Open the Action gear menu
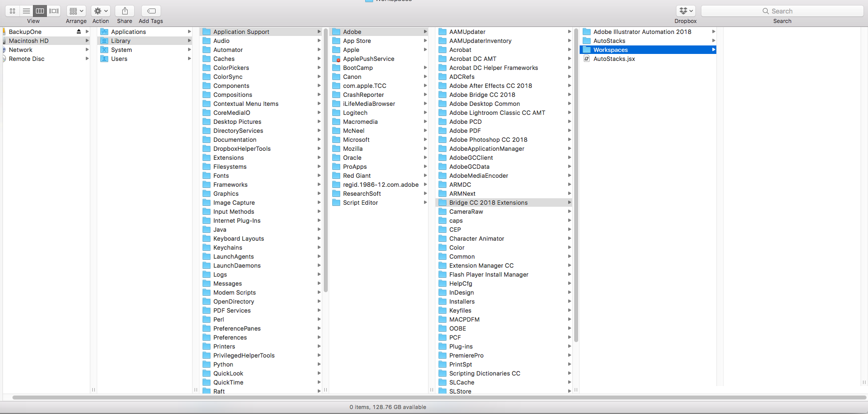Viewport: 868px width, 414px height. click(x=101, y=11)
